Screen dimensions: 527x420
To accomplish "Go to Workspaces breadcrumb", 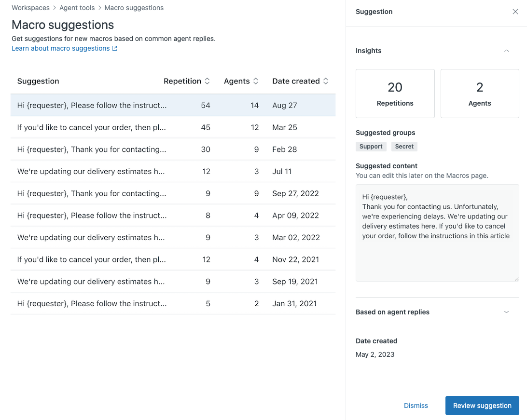I will click(31, 8).
